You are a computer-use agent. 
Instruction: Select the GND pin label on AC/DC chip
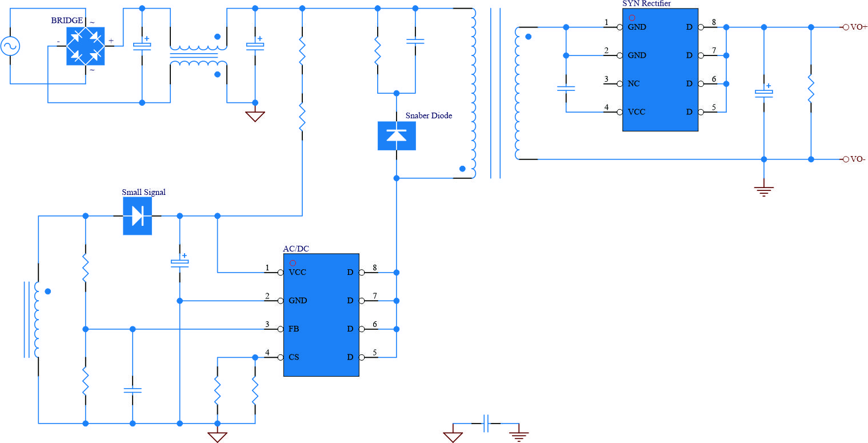tap(298, 301)
